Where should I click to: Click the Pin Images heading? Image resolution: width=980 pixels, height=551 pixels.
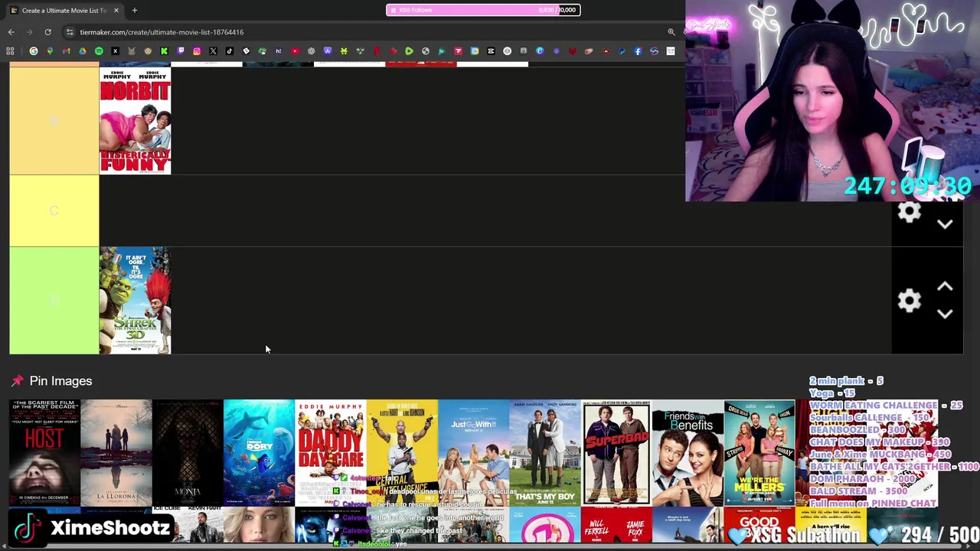tap(60, 381)
